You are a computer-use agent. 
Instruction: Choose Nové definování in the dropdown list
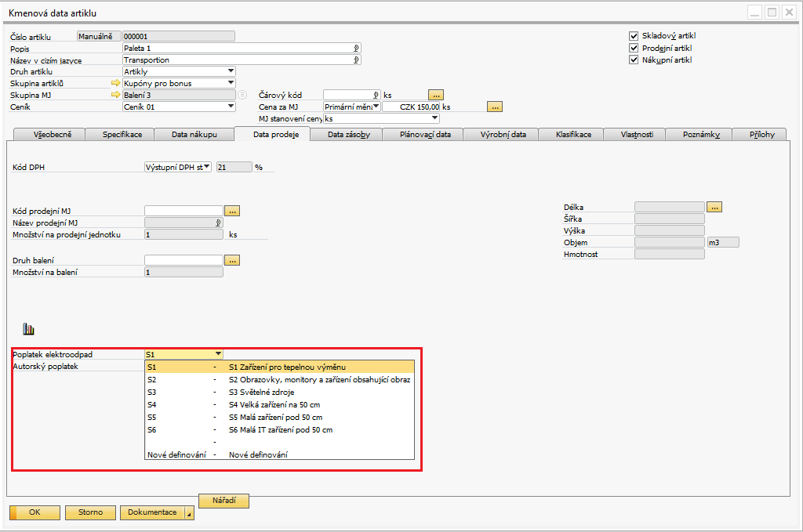pyautogui.click(x=280, y=454)
